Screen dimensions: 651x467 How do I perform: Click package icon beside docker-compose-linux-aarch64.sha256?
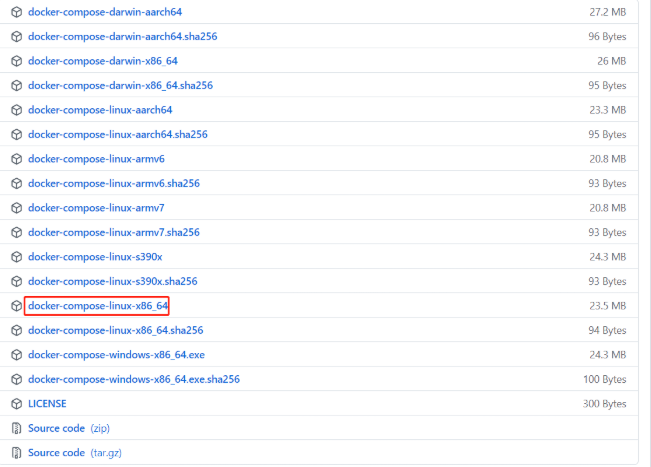pos(16,134)
